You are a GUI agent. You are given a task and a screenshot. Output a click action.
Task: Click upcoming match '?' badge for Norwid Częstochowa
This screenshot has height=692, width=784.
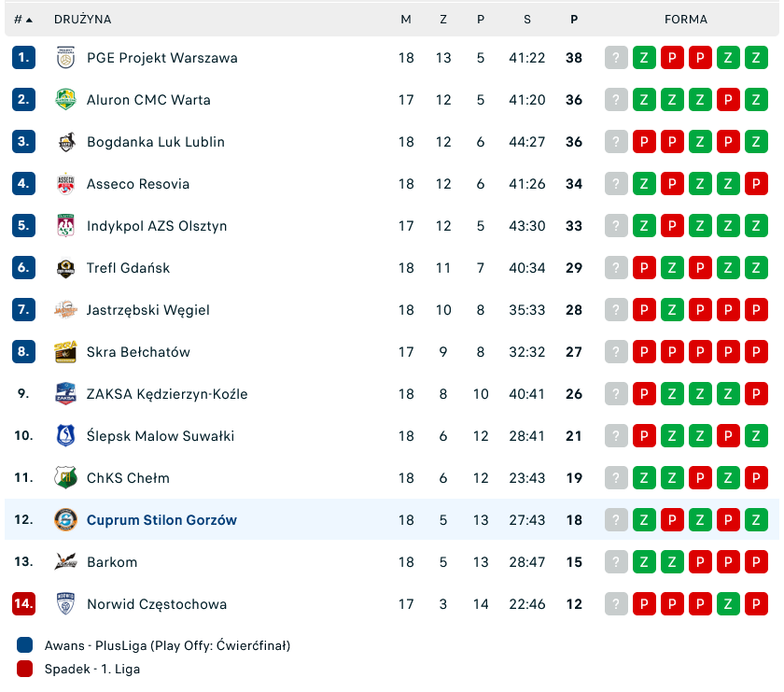[x=616, y=604]
